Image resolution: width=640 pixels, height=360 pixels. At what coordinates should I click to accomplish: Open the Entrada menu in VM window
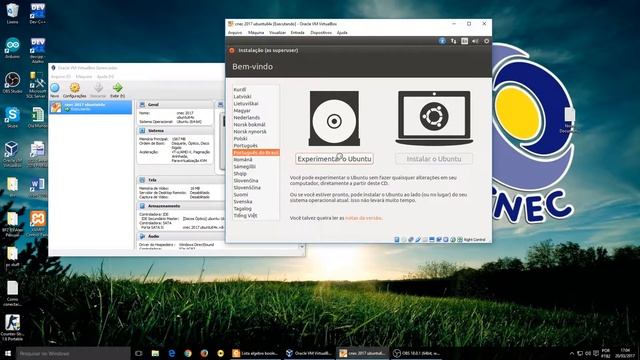pyautogui.click(x=298, y=33)
